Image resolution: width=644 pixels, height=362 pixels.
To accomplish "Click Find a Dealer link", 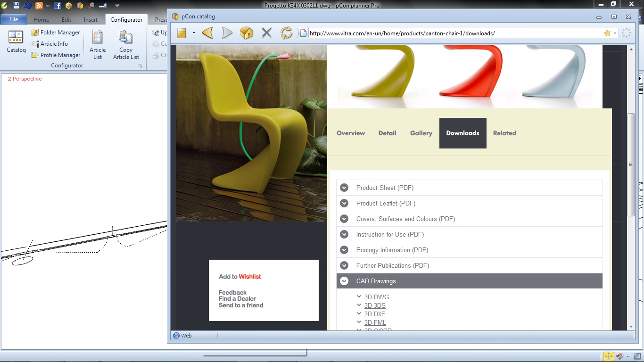I will (x=237, y=299).
